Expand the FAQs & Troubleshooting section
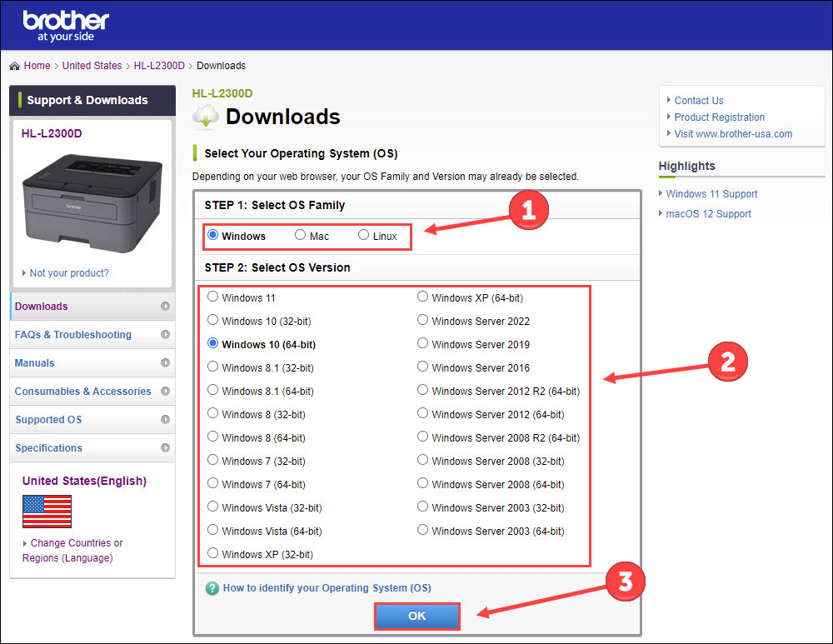The width and height of the screenshot is (833, 644). point(73,335)
